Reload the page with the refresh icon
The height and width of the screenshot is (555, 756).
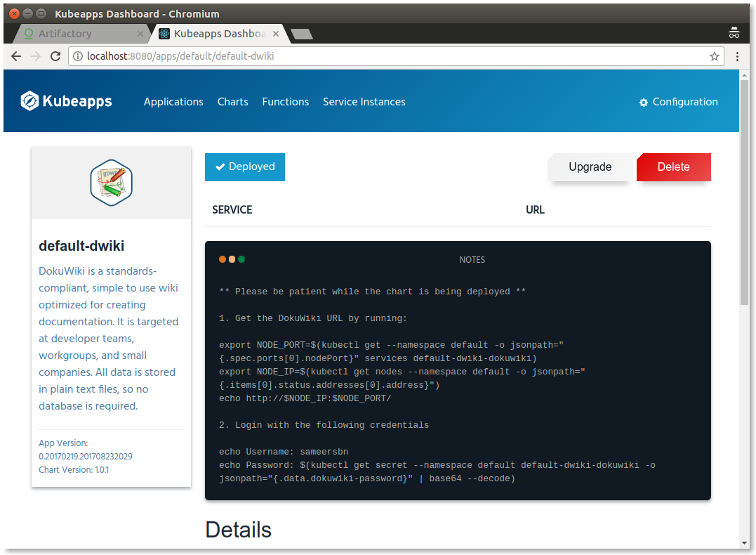(55, 56)
